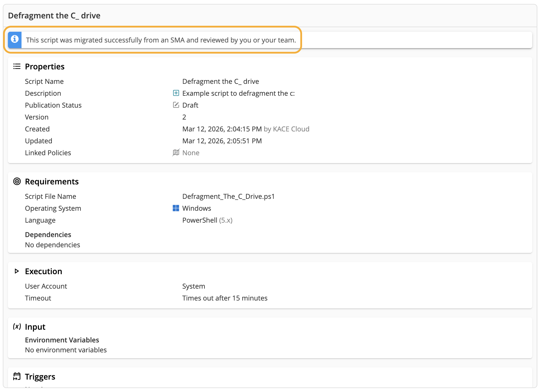Click the Properties list icon
This screenshot has height=392, width=541.
coord(17,67)
